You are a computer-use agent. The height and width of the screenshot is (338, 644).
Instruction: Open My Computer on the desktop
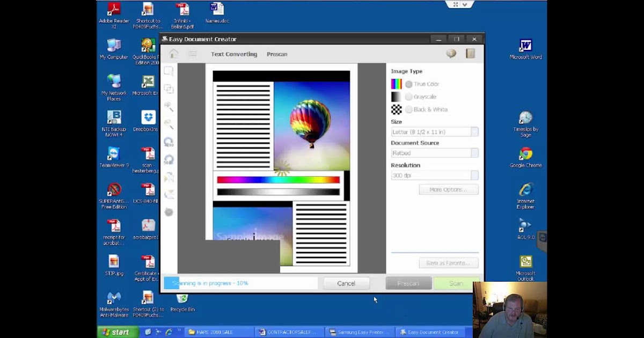(x=114, y=49)
